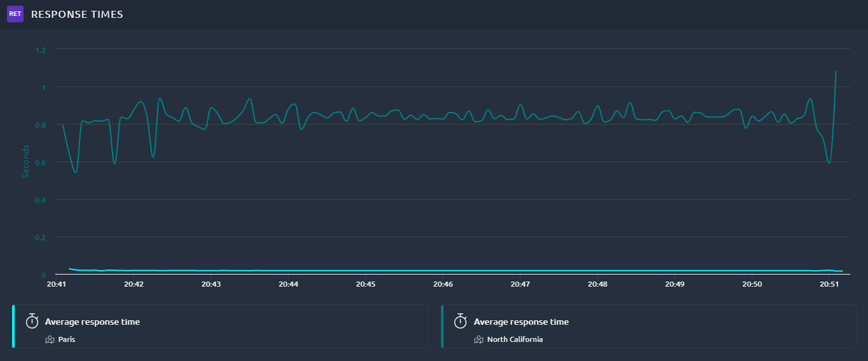Toggle the North California average response time series
Viewport: 868px width, 361px height.
649,326
